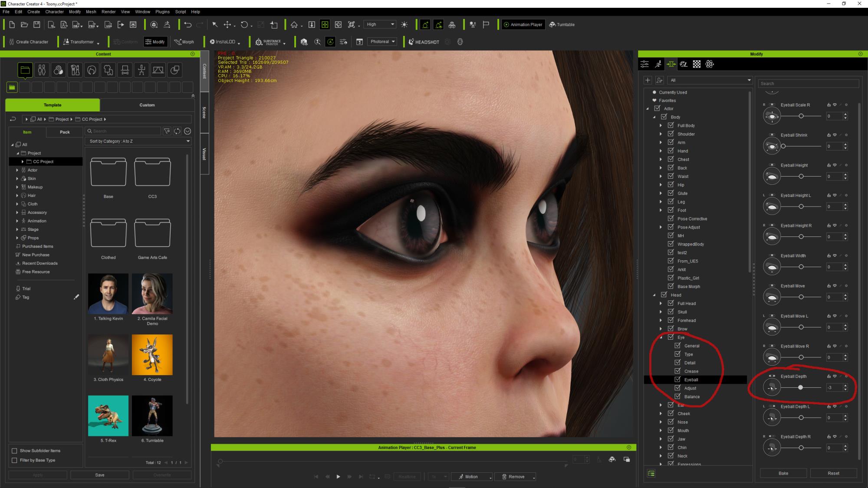Open the All morph filter dropdown
868x488 pixels.
[x=710, y=80]
